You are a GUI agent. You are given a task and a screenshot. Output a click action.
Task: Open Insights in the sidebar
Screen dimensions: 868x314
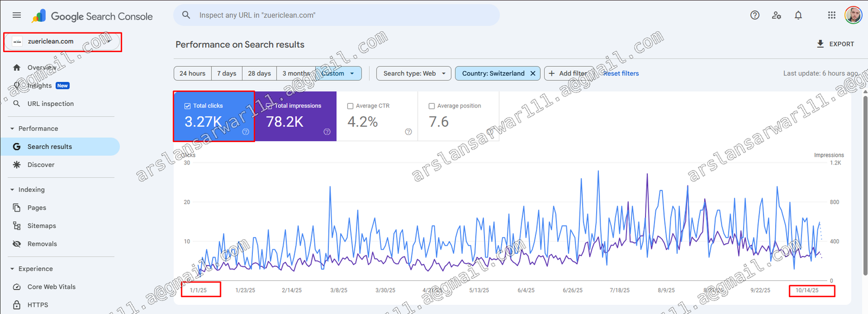(60, 86)
